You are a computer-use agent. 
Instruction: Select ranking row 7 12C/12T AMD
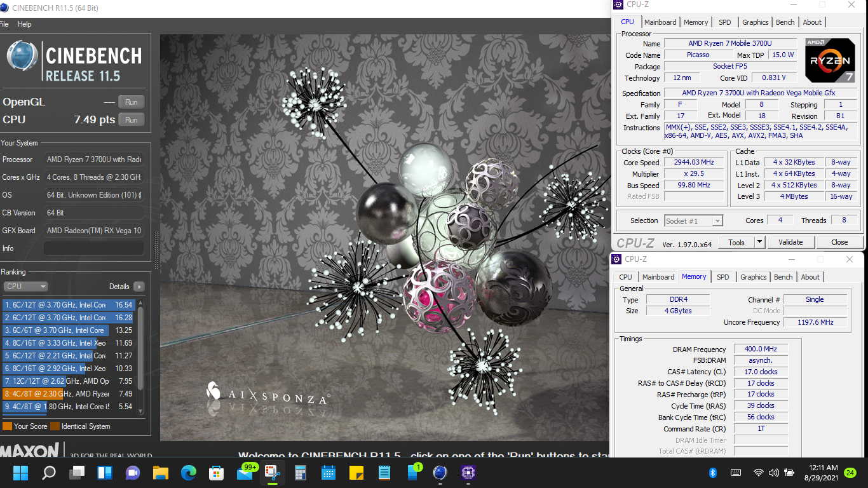69,381
